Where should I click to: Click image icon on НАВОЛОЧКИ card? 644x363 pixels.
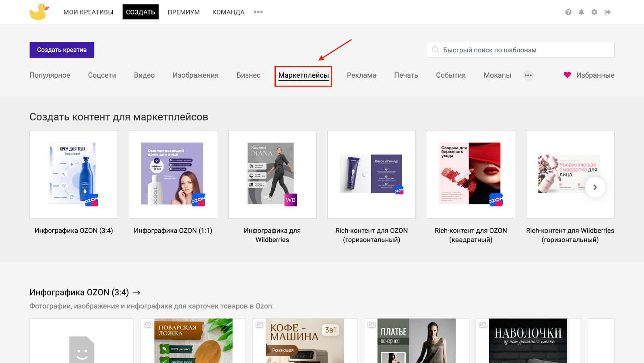[483, 324]
